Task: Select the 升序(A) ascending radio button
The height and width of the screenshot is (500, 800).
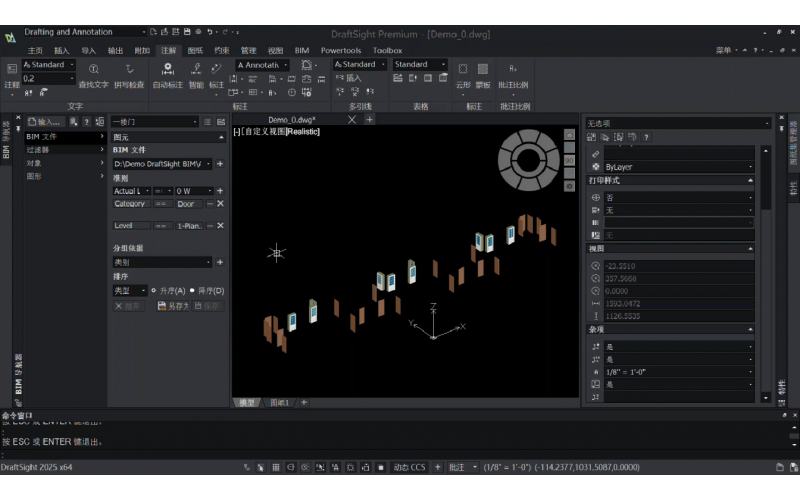Action: tap(154, 291)
